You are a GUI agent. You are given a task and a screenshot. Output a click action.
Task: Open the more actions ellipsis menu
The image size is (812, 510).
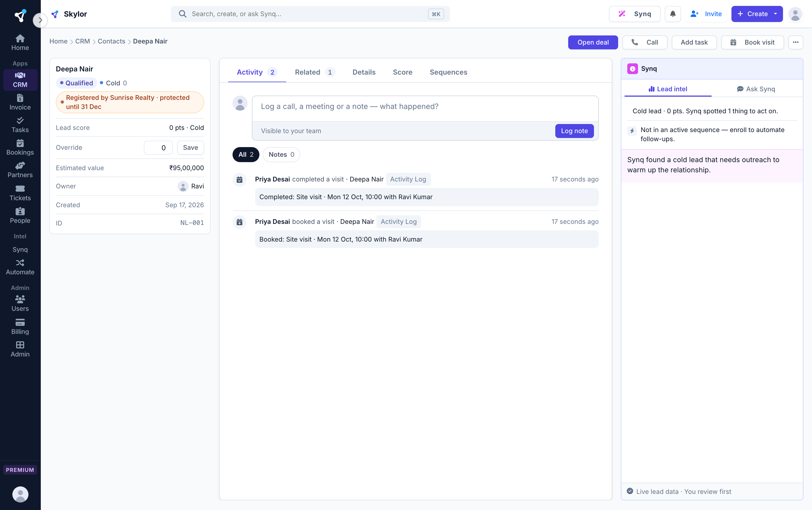point(795,42)
